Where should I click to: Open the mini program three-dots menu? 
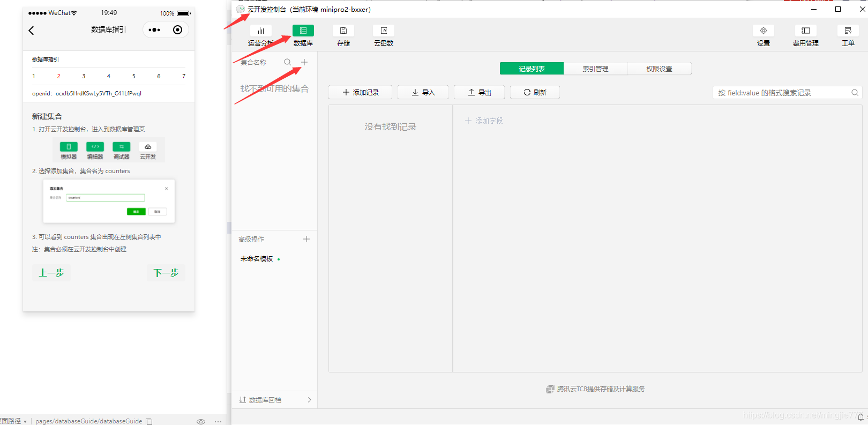[154, 30]
